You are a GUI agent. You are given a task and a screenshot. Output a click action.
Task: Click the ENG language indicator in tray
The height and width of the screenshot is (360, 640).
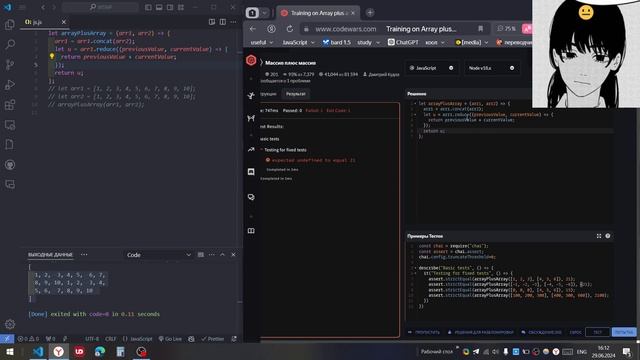tap(582, 351)
